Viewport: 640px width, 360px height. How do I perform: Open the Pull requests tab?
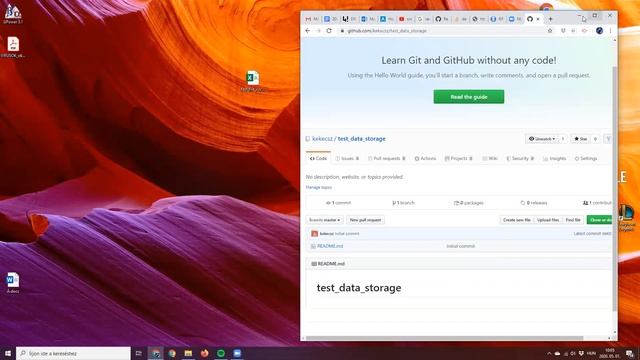click(x=387, y=158)
